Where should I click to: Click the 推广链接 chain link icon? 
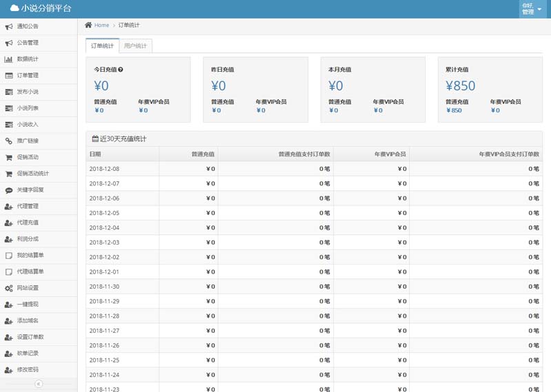coord(9,141)
